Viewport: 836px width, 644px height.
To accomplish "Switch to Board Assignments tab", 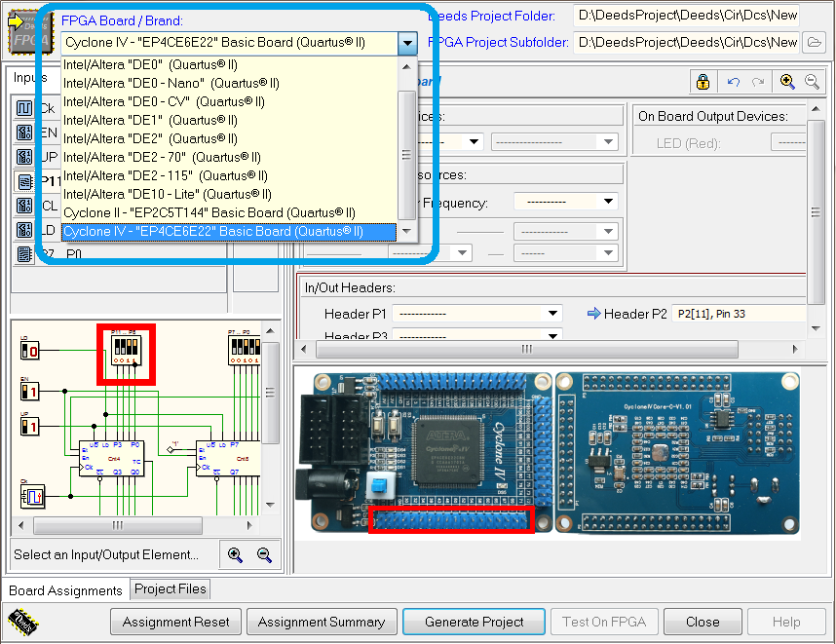I will tap(65, 590).
